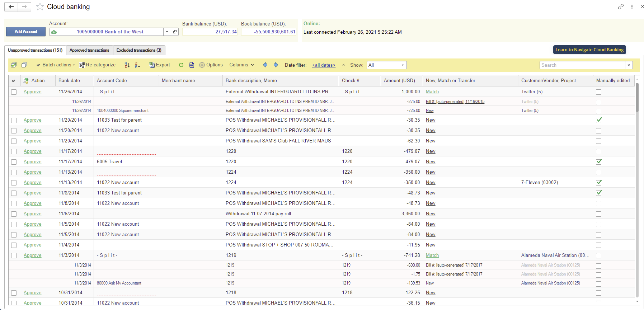Expand the Columns dropdown

242,65
